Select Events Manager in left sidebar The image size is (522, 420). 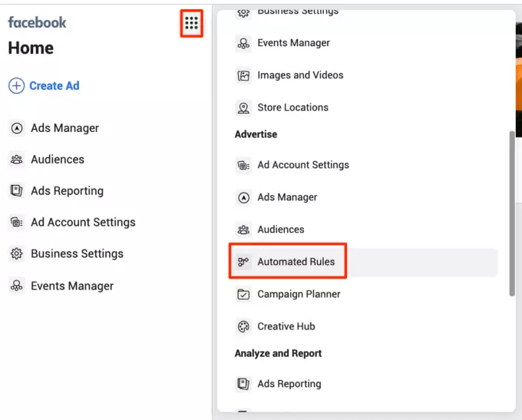71,286
